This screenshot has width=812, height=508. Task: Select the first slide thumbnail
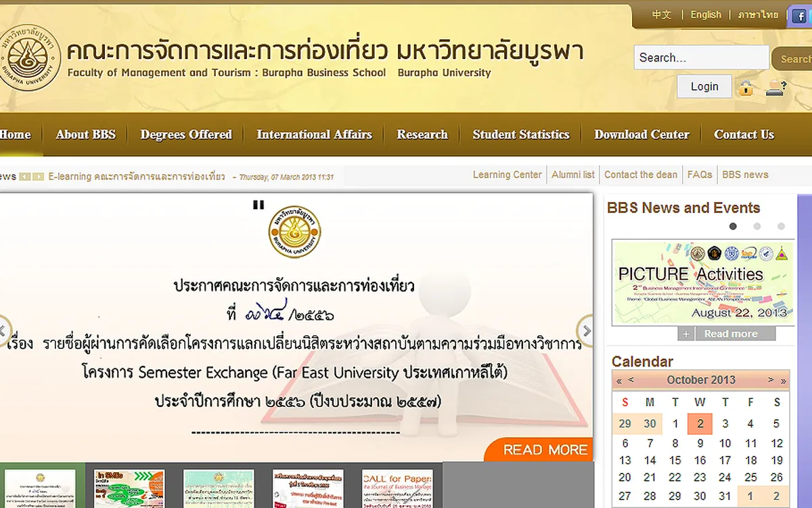point(41,488)
